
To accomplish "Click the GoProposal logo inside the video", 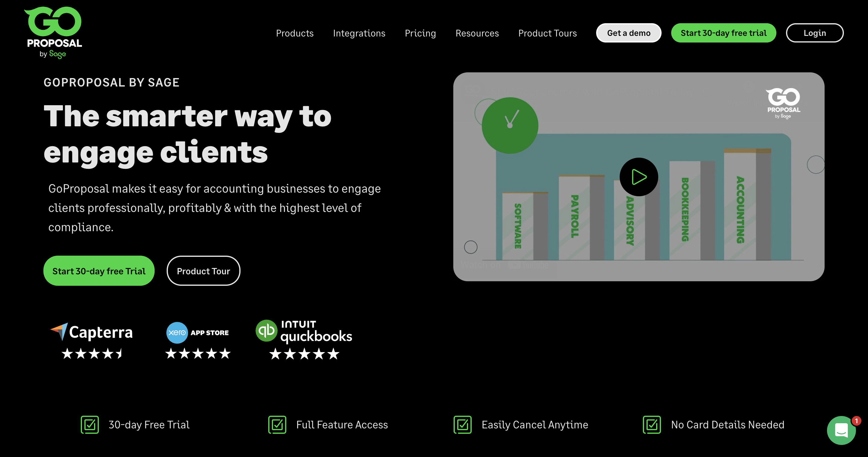I will [783, 103].
